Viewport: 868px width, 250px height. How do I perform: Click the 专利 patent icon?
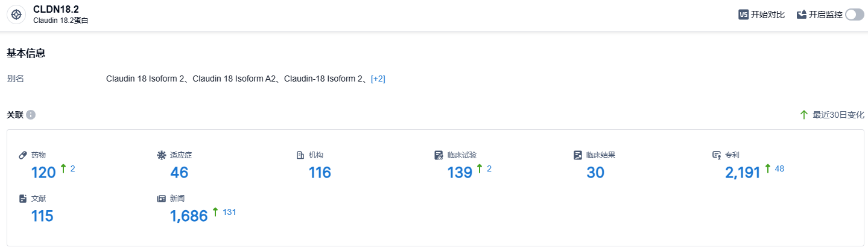717,155
